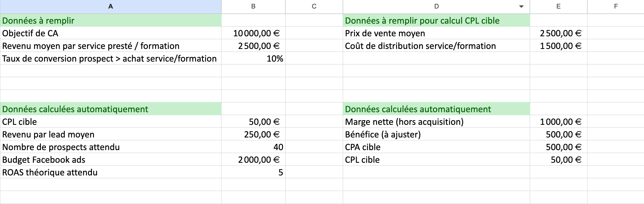This screenshot has height=204, width=644.
Task: Select column A header
Action: (111, 7)
